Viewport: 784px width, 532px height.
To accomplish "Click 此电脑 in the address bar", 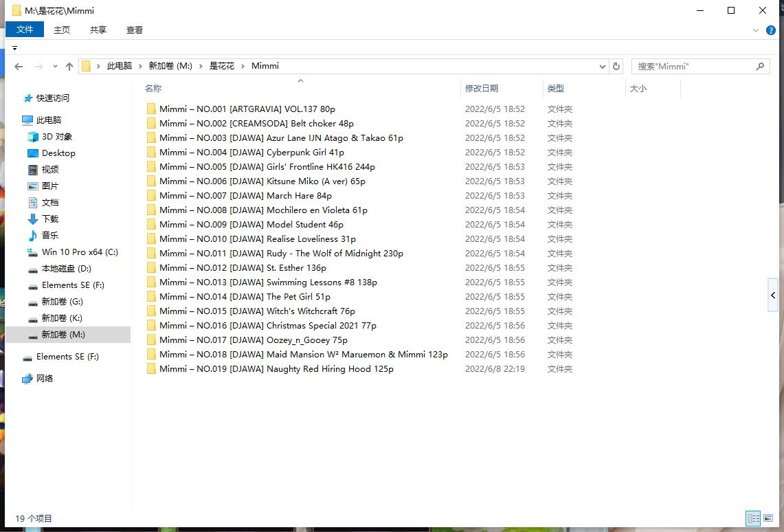I will pyautogui.click(x=120, y=66).
